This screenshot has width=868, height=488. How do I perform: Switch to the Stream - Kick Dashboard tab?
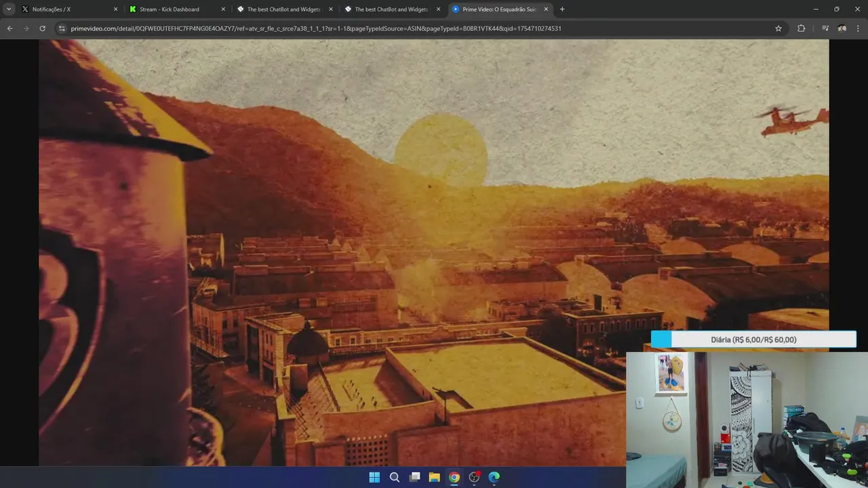tap(177, 9)
